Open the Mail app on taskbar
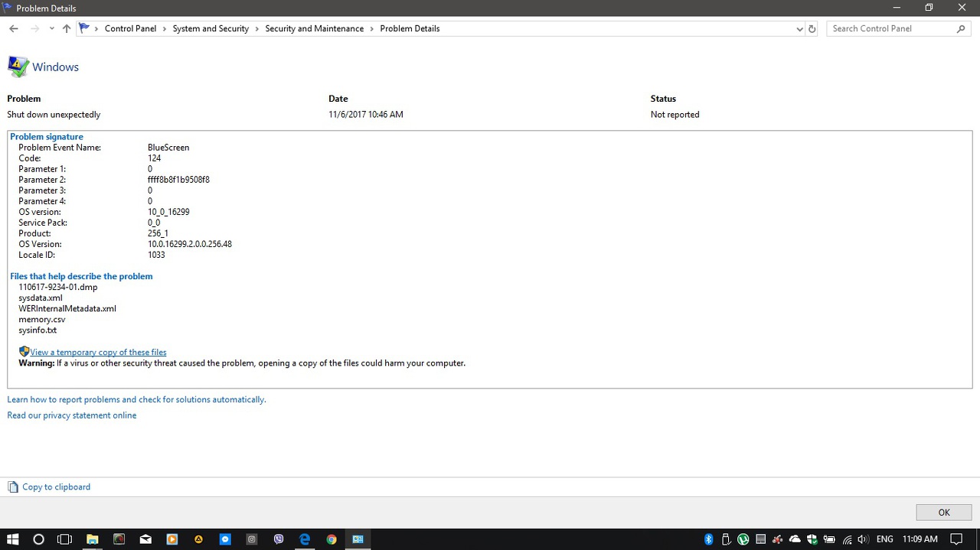The image size is (980, 550). click(x=145, y=539)
